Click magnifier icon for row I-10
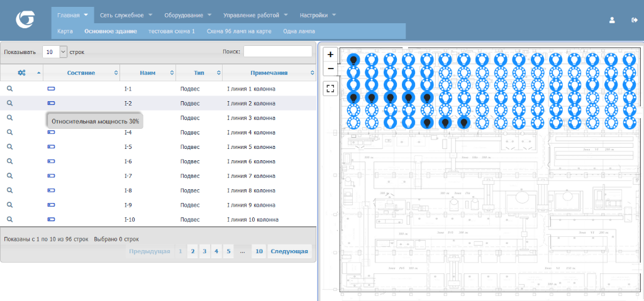 [10, 219]
